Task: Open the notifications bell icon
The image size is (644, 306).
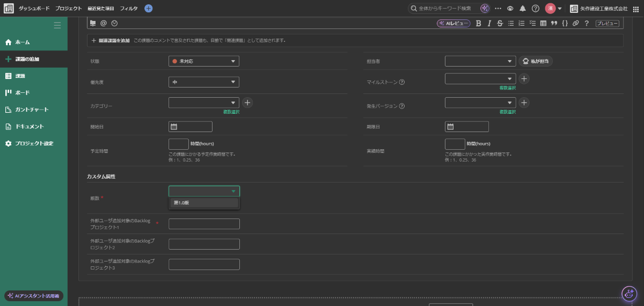Action: pyautogui.click(x=523, y=9)
